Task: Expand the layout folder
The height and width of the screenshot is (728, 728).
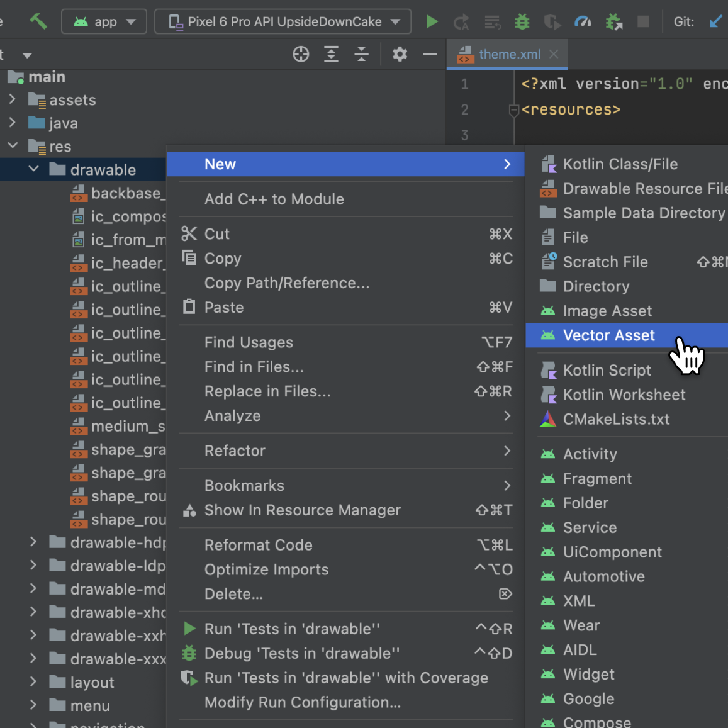Action: (33, 682)
